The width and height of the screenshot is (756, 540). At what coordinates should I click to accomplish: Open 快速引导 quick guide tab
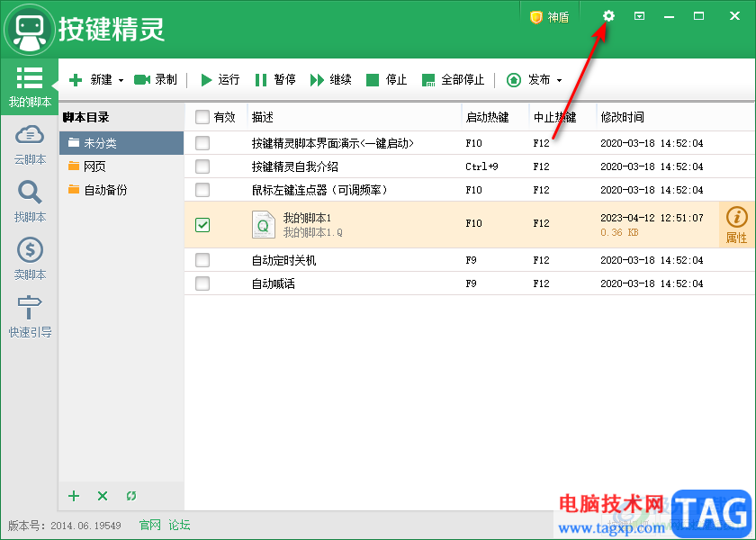tap(30, 317)
